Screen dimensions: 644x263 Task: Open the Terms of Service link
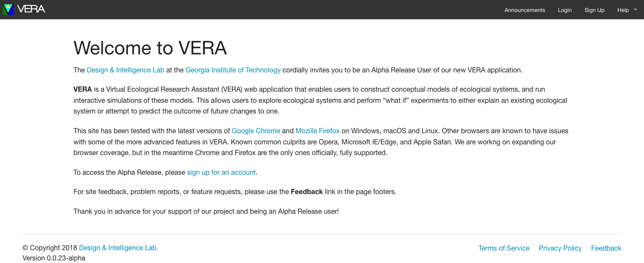coord(503,248)
